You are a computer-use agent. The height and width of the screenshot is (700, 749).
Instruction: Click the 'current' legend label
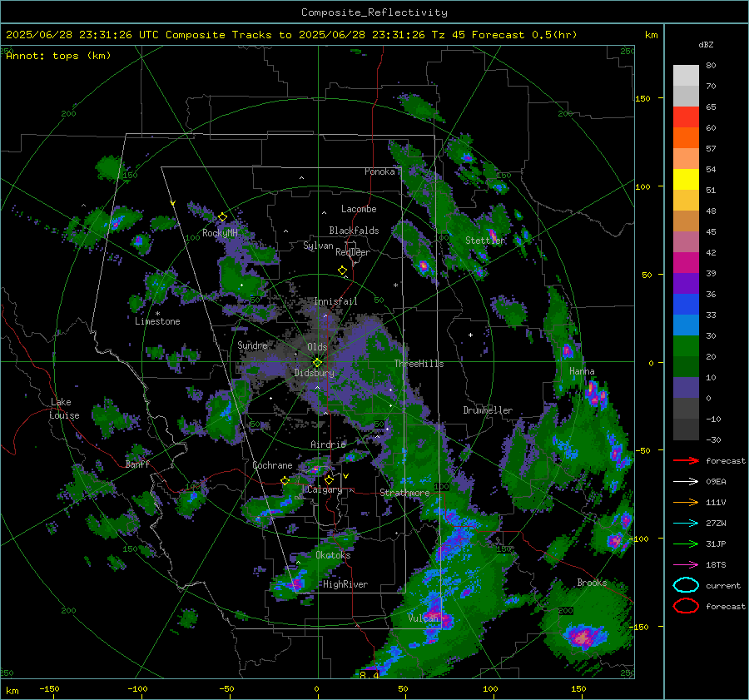722,586
